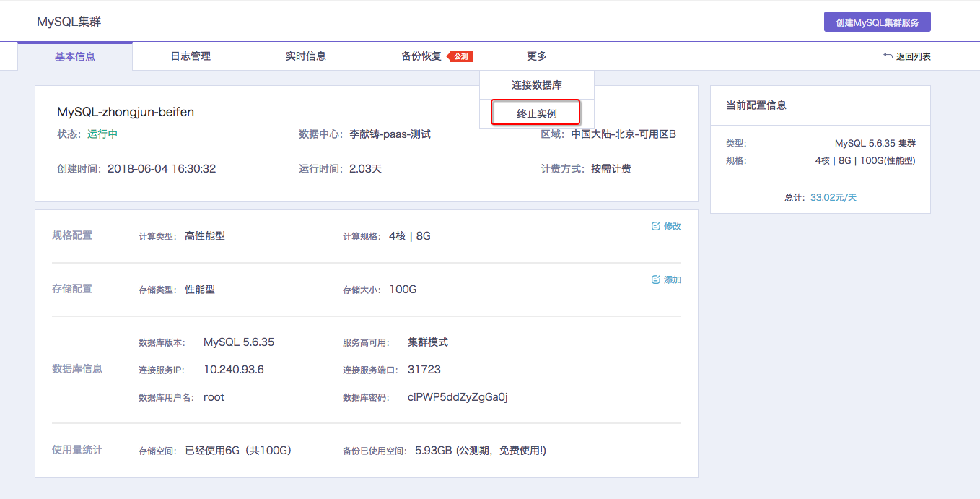
Task: Click the creation time 2018-06-04 16:30:32
Action: point(162,169)
